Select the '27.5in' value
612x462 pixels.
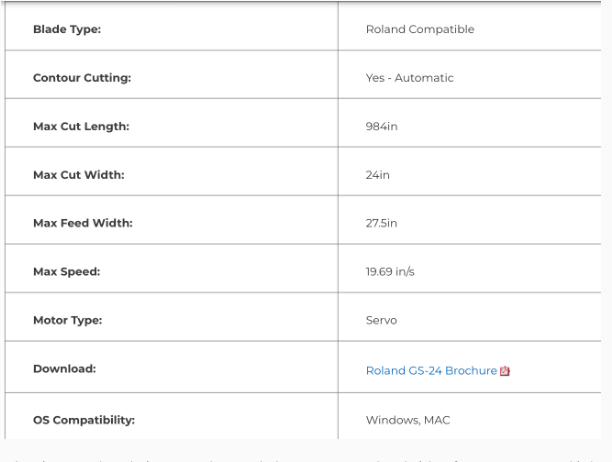pos(381,223)
